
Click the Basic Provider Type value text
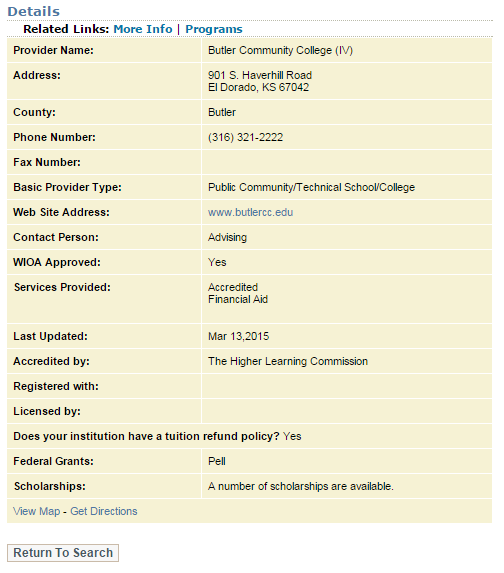pos(311,187)
